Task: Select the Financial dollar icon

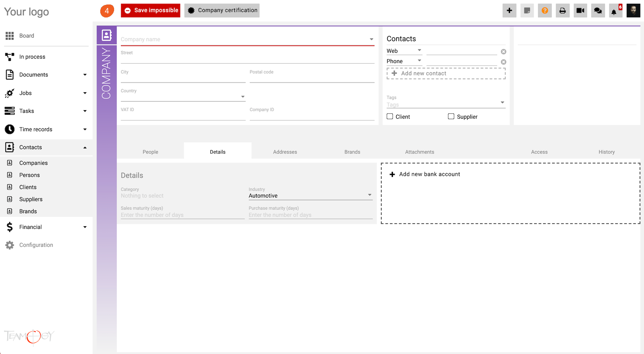Action: point(9,227)
